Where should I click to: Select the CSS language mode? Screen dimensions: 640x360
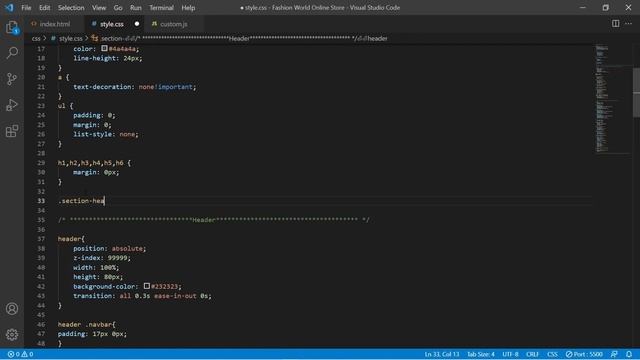click(552, 354)
